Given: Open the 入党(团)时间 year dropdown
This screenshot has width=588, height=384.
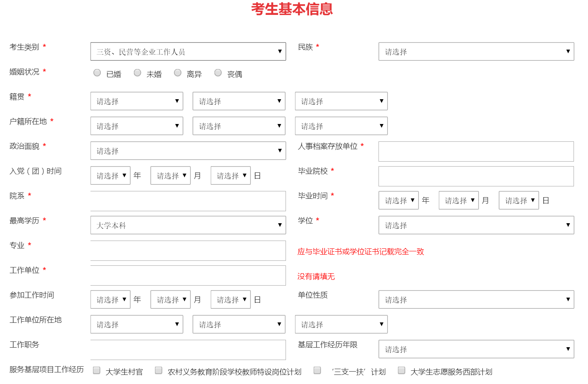Looking at the screenshot, I should click(x=110, y=176).
